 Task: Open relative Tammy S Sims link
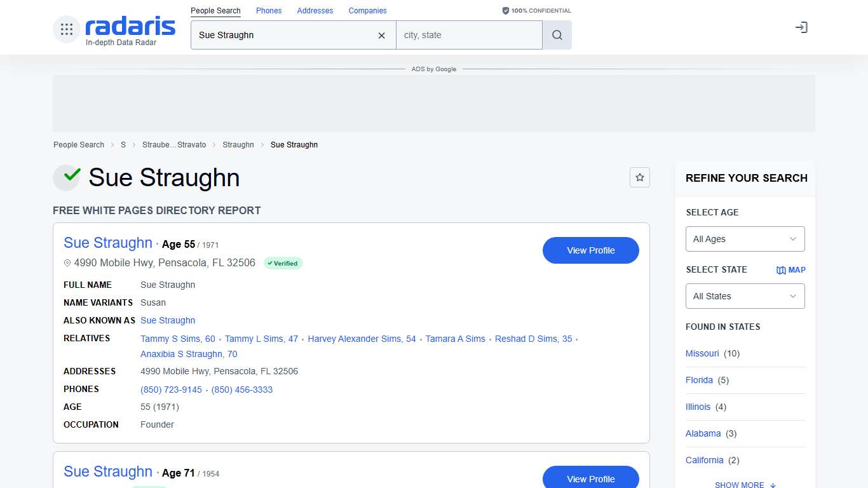177,339
